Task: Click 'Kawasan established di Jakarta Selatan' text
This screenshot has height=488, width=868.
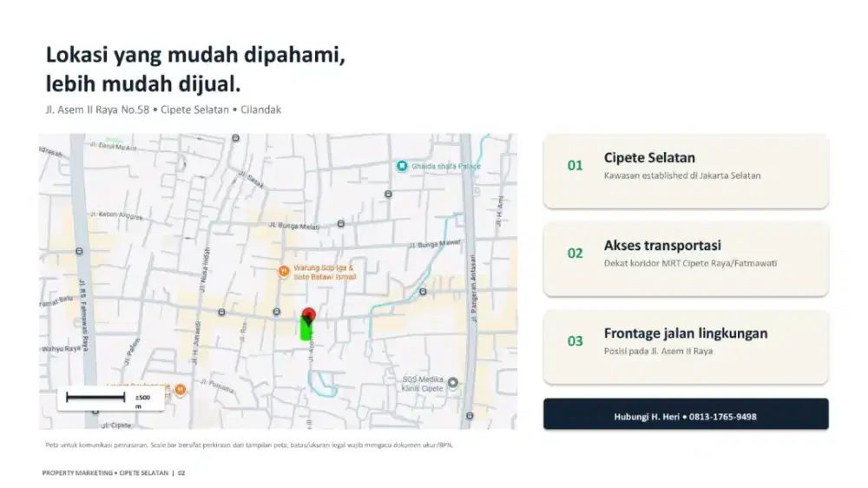Action: [x=682, y=175]
